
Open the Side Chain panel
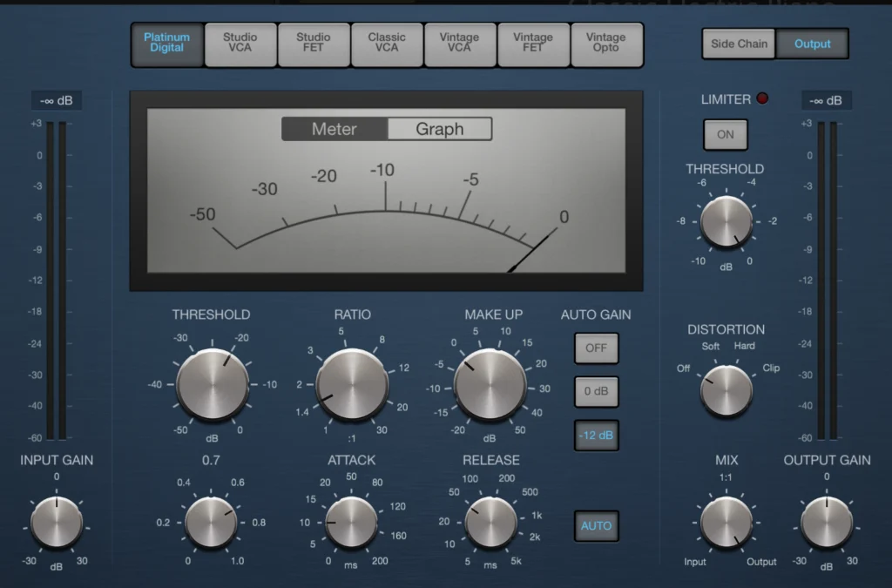point(739,44)
